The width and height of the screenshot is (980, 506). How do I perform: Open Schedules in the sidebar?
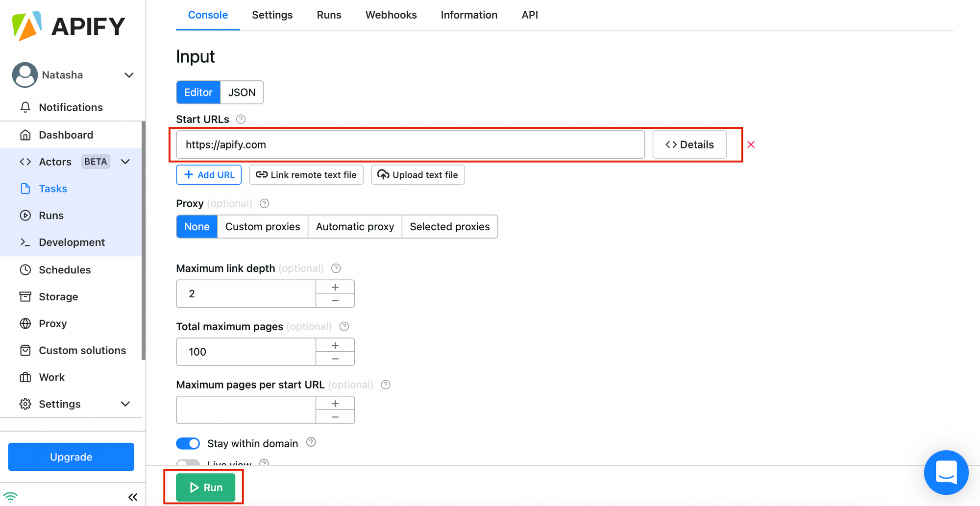[71, 270]
